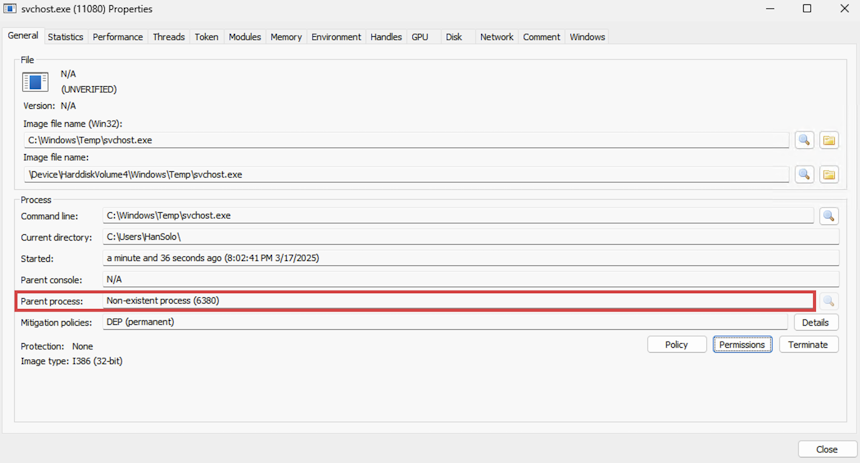This screenshot has height=463, width=860.
Task: Open the Token tab
Action: click(x=206, y=37)
